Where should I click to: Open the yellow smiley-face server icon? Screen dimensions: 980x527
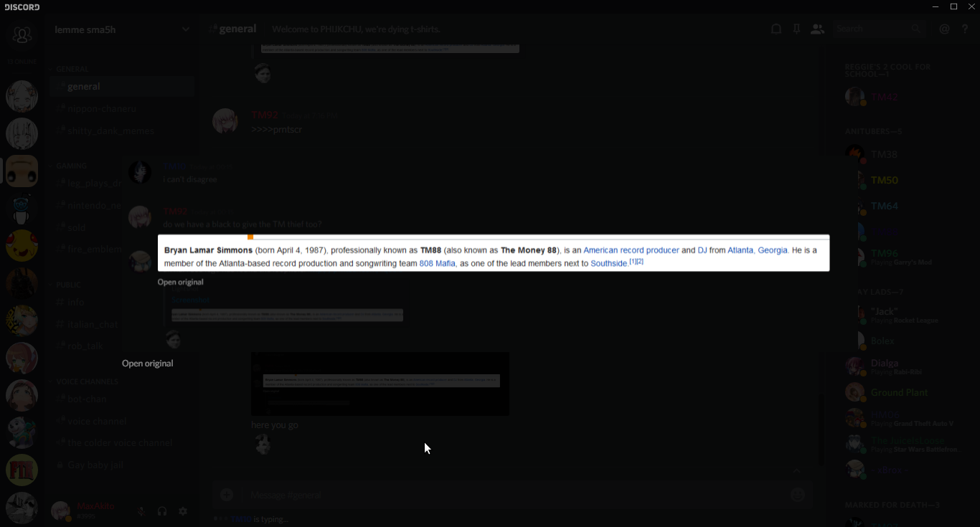pos(22,246)
